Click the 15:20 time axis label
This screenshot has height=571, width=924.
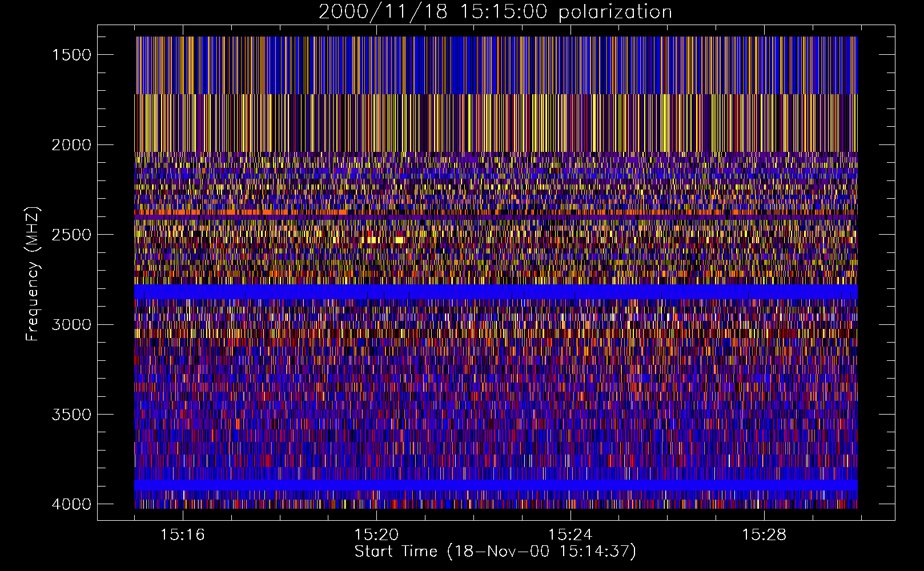pos(376,535)
